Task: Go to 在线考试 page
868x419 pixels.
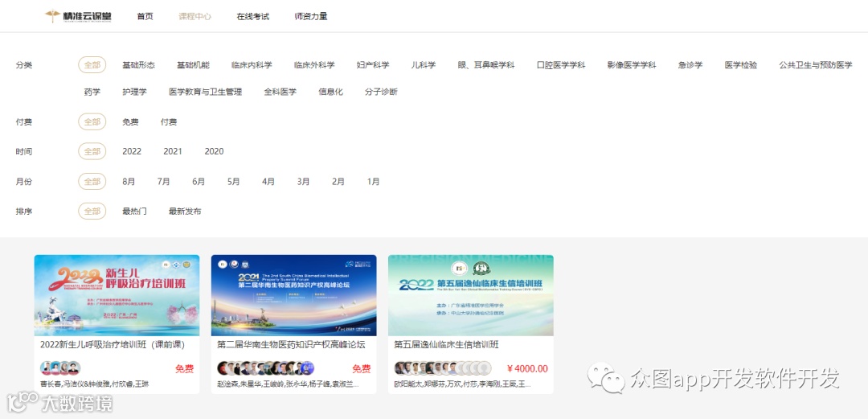Action: click(x=253, y=17)
